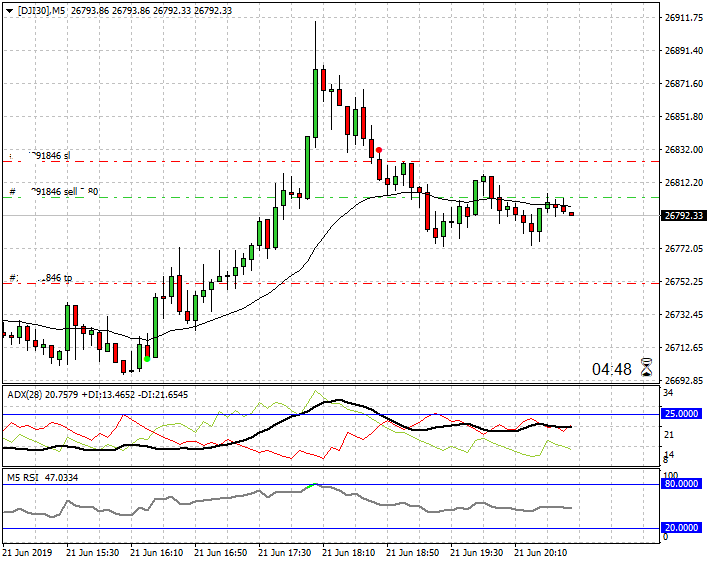Viewport: 710px width, 564px height.
Task: Click the stop loss 'sl' order label
Action: click(40, 156)
